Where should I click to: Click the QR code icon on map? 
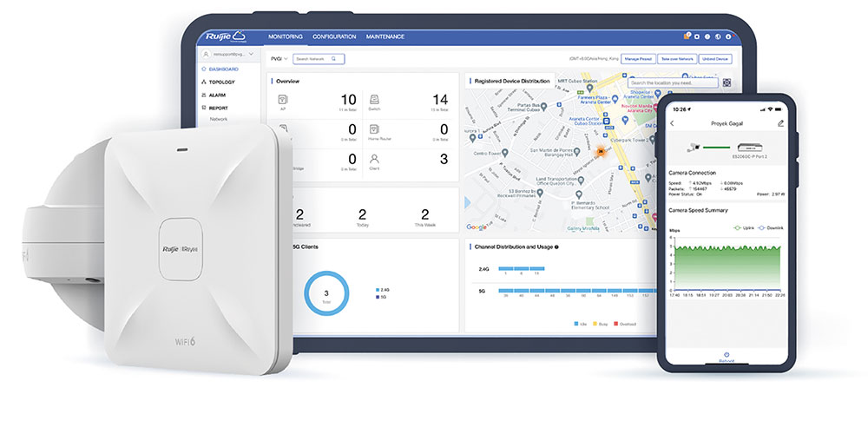tap(727, 83)
